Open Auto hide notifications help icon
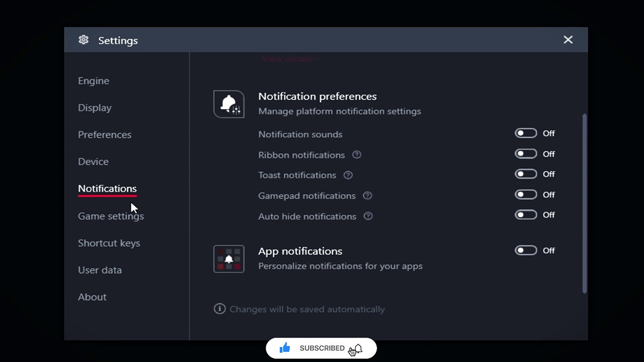The width and height of the screenshot is (644, 362). point(368,216)
